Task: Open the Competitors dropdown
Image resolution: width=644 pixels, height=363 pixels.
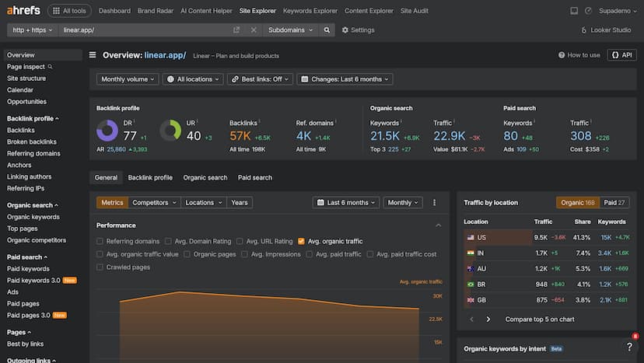Action: pyautogui.click(x=155, y=202)
